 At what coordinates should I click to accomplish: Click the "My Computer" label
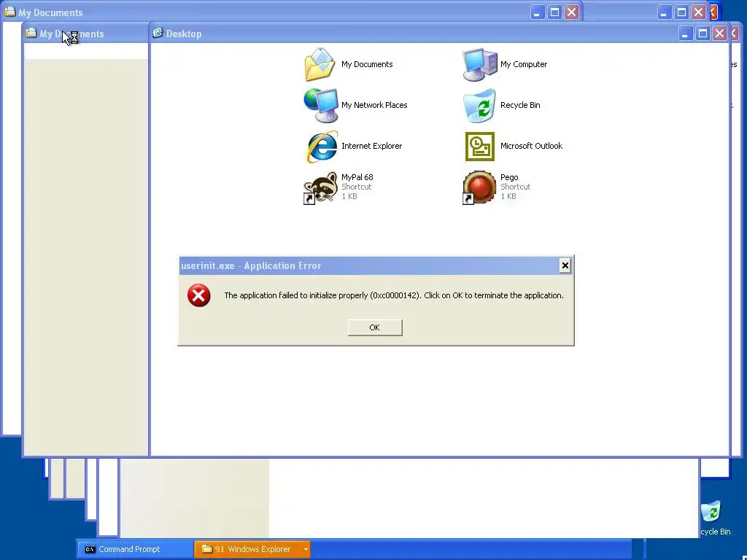tap(524, 64)
